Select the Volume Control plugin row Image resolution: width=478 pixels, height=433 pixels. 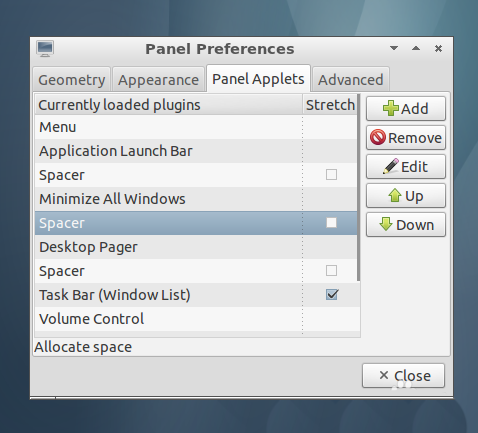coord(196,319)
